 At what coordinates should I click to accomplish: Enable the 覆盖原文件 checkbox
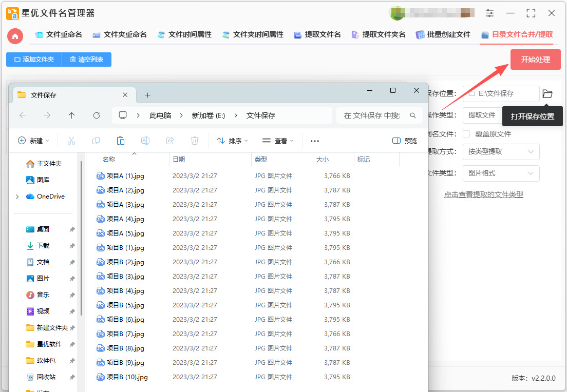pos(466,134)
